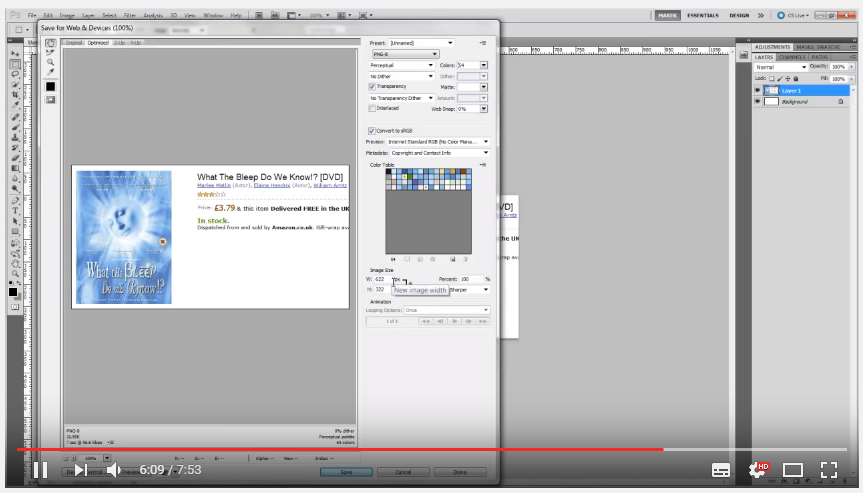The width and height of the screenshot is (863, 493).
Task: Select the Eyedropper tool in Save dialog
Action: pos(50,72)
